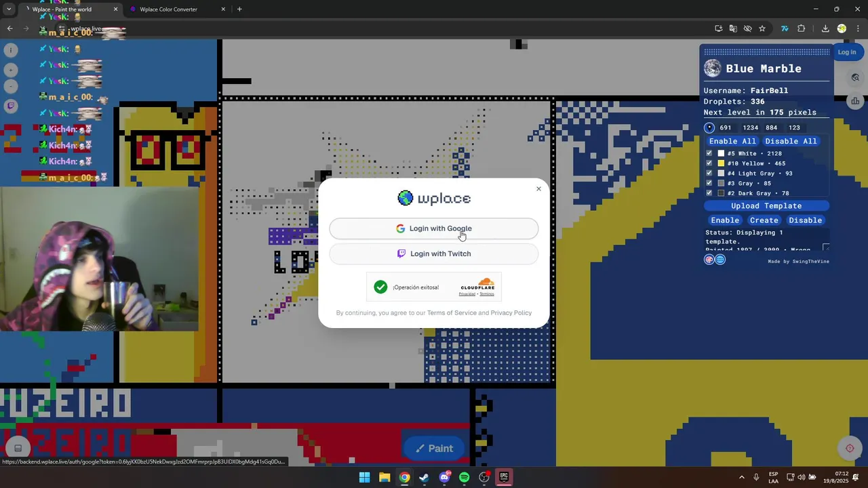868x488 pixels.
Task: Close the Wplace Color Converter tab
Action: tap(223, 9)
